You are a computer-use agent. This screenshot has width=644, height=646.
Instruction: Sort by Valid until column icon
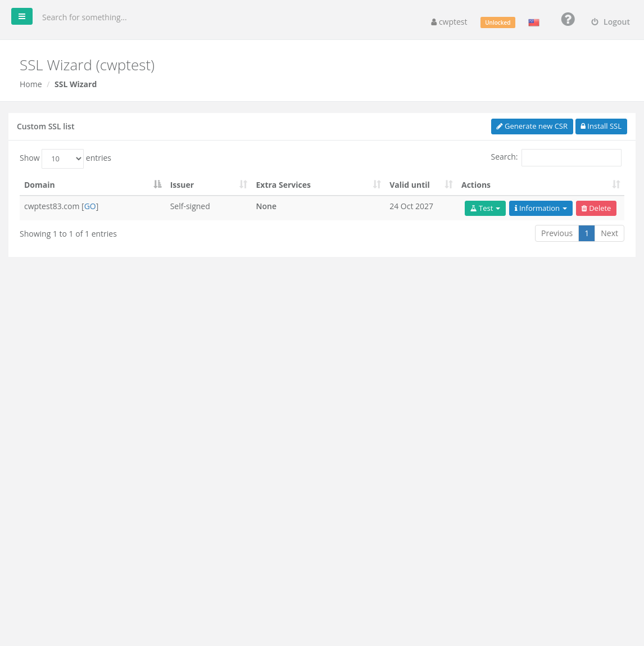[x=448, y=184]
